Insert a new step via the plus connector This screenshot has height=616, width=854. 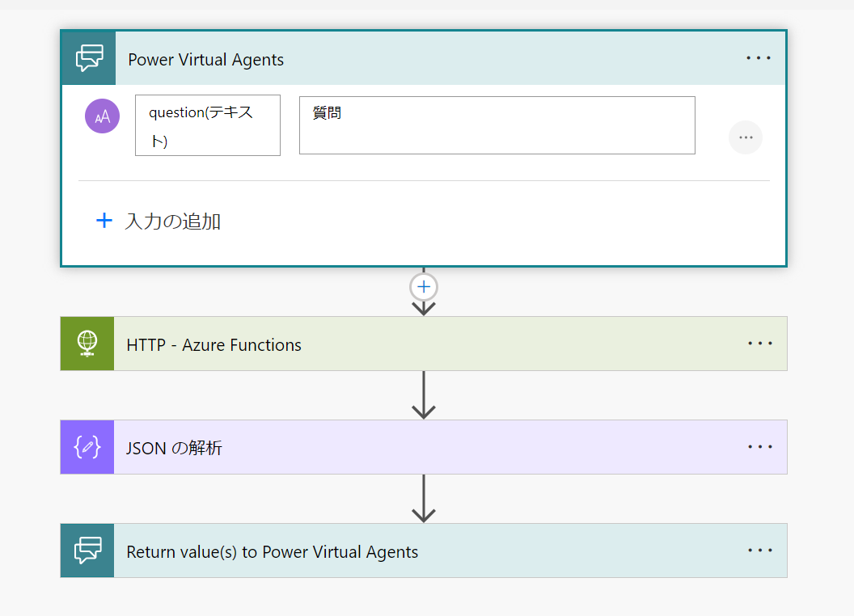click(424, 287)
